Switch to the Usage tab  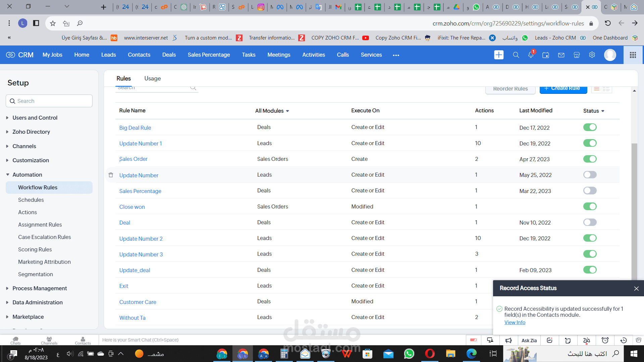point(152,78)
